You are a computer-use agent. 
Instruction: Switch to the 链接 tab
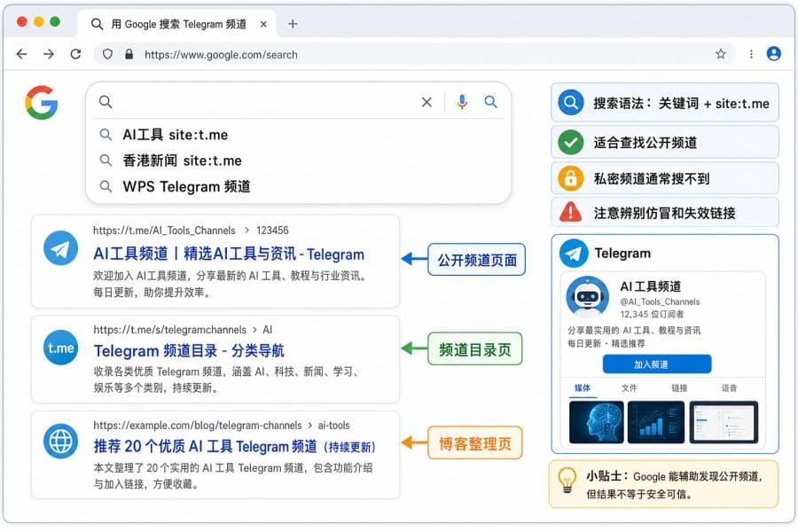click(x=679, y=388)
